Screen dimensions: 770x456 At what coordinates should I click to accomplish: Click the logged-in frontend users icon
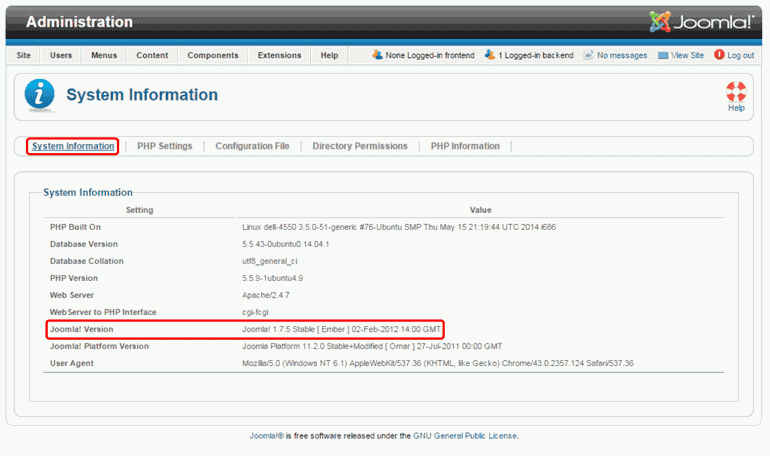click(x=377, y=54)
